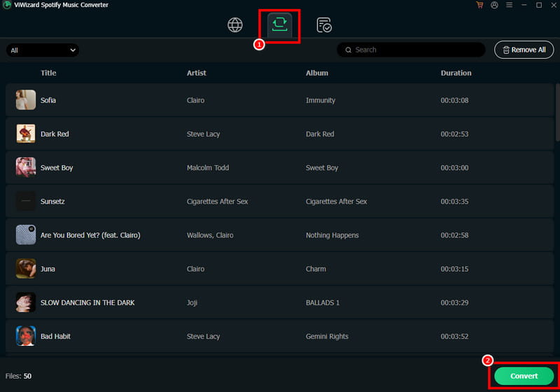Select SLOW DANCING IN THE DARK title
This screenshot has width=560, height=392.
pyautogui.click(x=87, y=302)
